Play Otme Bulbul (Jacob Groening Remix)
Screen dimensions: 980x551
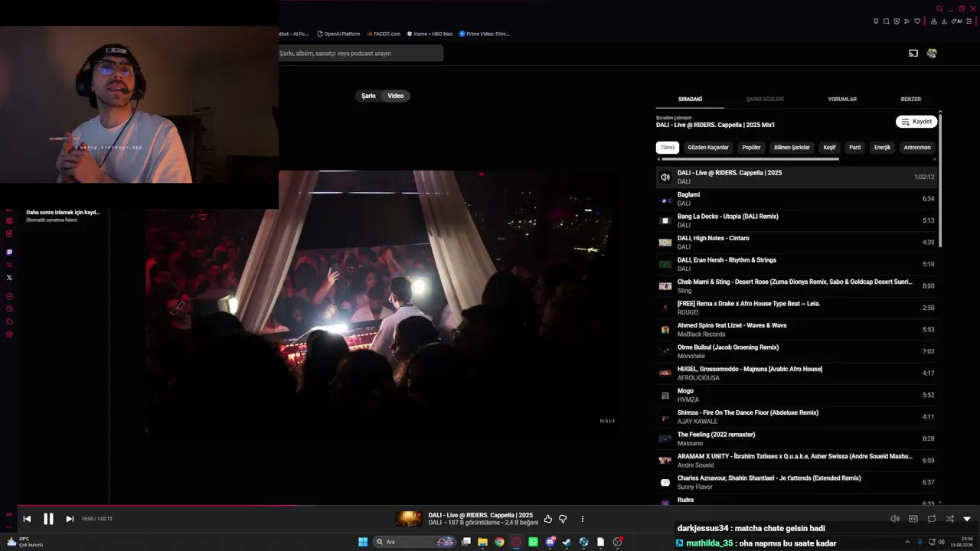pyautogui.click(x=796, y=351)
